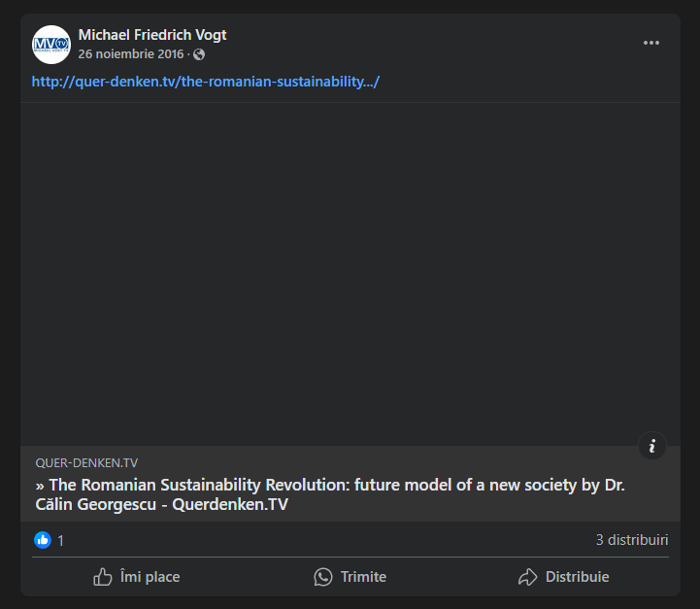700x609 pixels.
Task: Open Michael Friedrich Vogt's profile name link
Action: tap(152, 35)
